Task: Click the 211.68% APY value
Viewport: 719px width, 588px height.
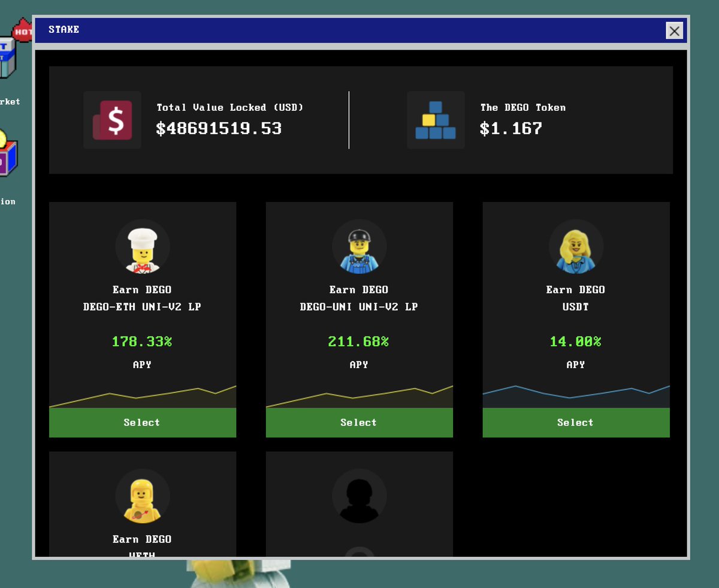Action: (358, 342)
